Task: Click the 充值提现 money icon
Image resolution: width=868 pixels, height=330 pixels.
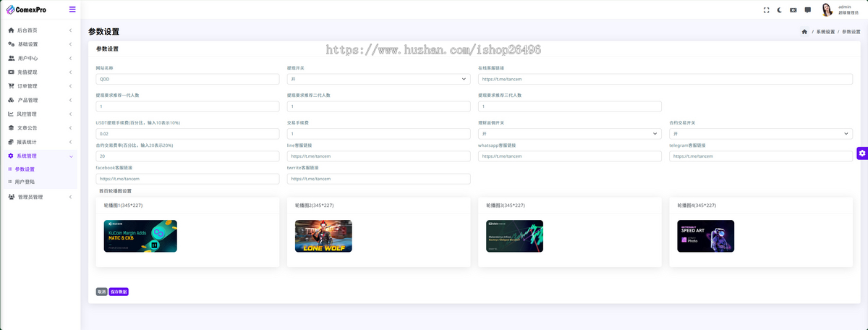Action: (x=11, y=72)
